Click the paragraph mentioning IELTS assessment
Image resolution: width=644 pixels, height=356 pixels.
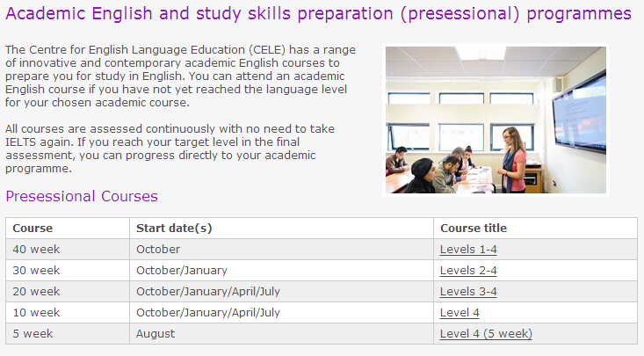click(170, 149)
